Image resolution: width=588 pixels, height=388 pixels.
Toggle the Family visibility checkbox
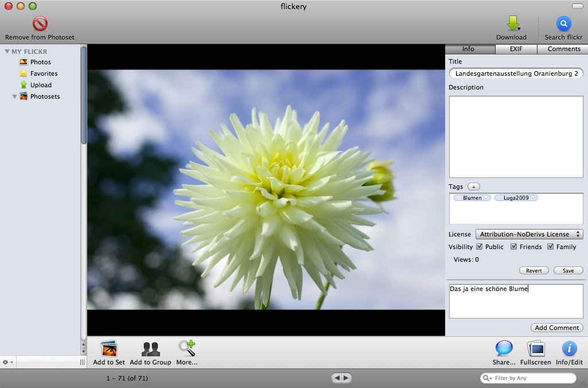click(x=551, y=247)
